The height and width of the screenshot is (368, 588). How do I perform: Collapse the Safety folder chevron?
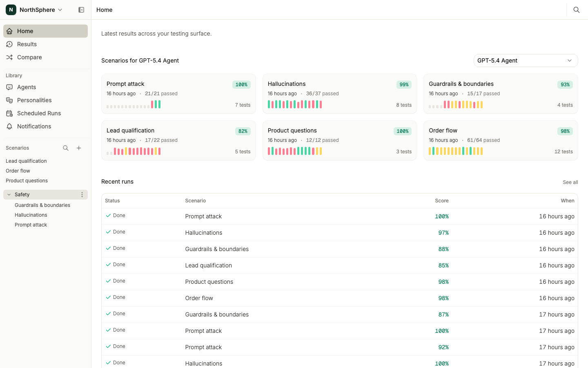[9, 195]
